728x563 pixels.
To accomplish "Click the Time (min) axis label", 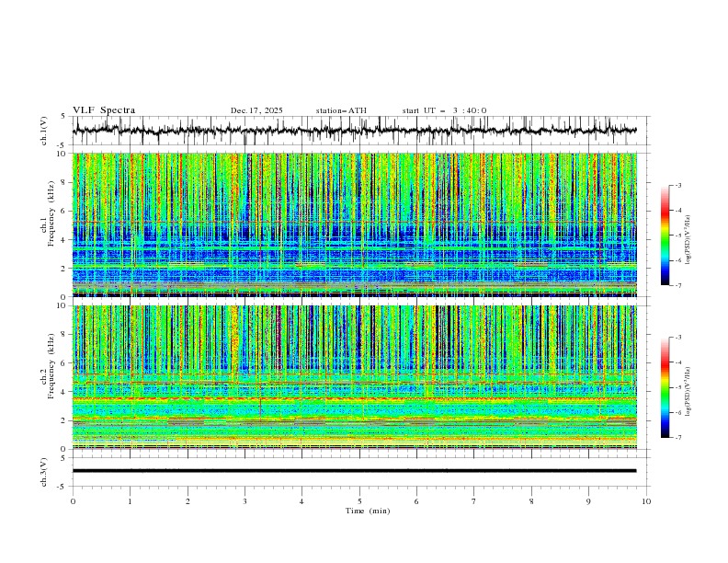I will click(368, 510).
